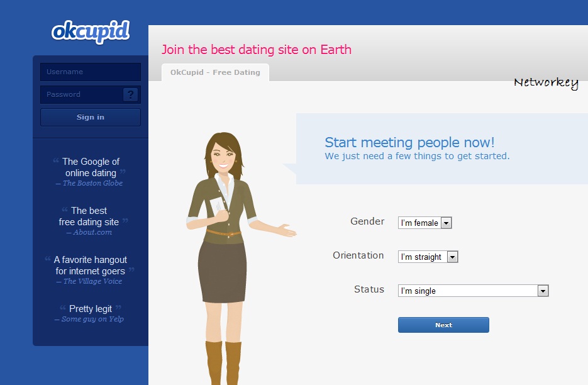Open the Status dropdown showing I'm single
Image resolution: width=588 pixels, height=385 pixels.
pyautogui.click(x=474, y=291)
